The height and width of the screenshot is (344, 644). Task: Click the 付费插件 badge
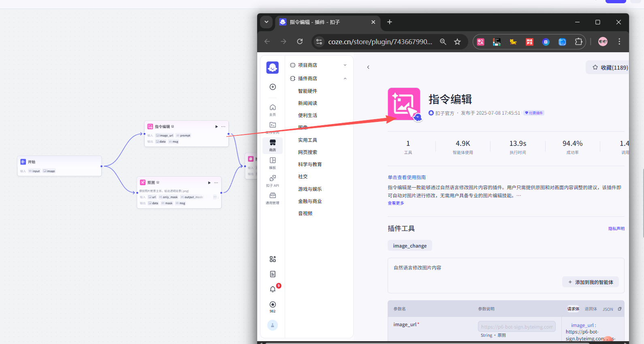pos(533,113)
